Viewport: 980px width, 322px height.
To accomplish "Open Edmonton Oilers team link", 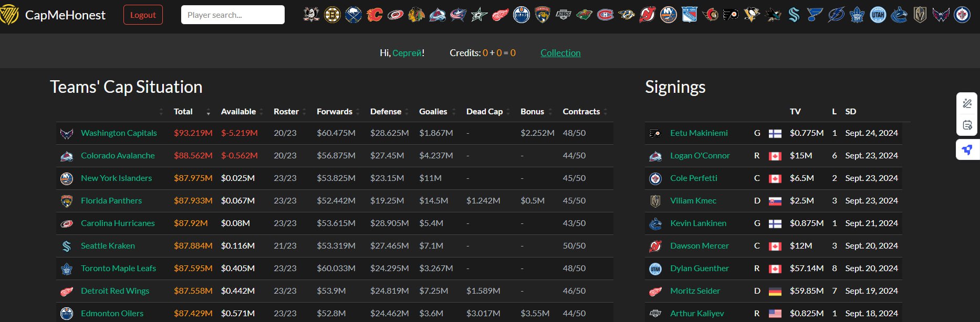I will (112, 314).
